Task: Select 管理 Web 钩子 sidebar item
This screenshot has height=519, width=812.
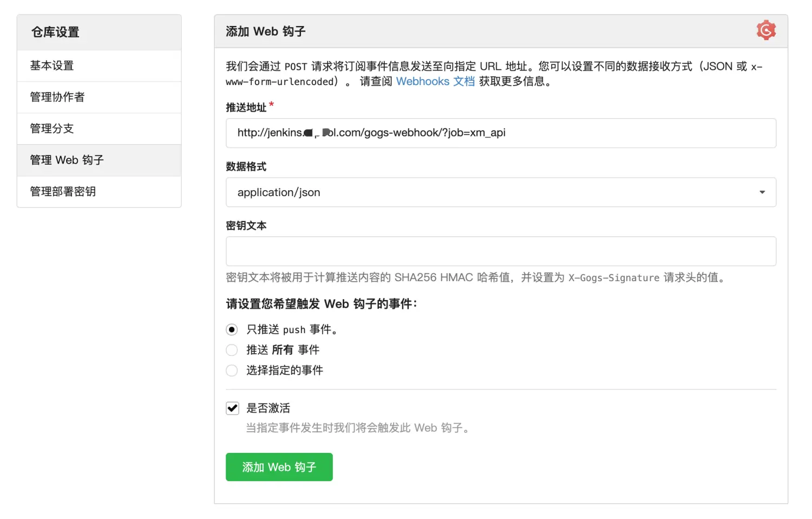Action: click(x=67, y=160)
